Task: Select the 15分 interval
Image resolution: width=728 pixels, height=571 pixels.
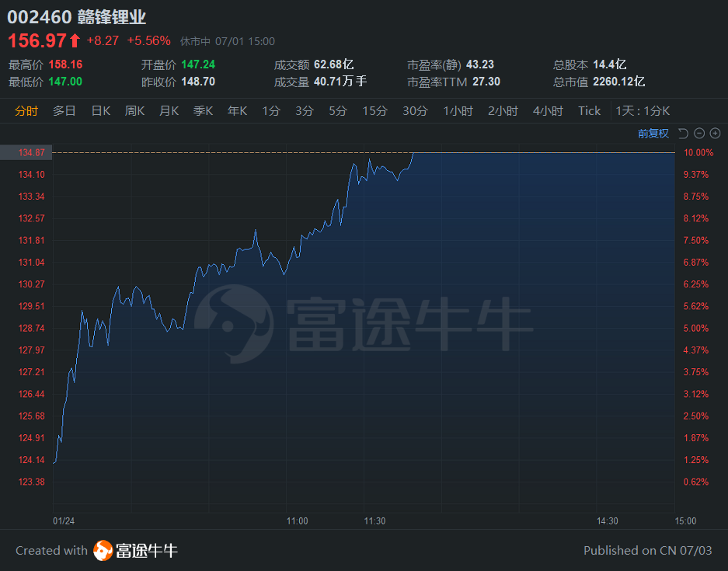Action: pyautogui.click(x=374, y=110)
